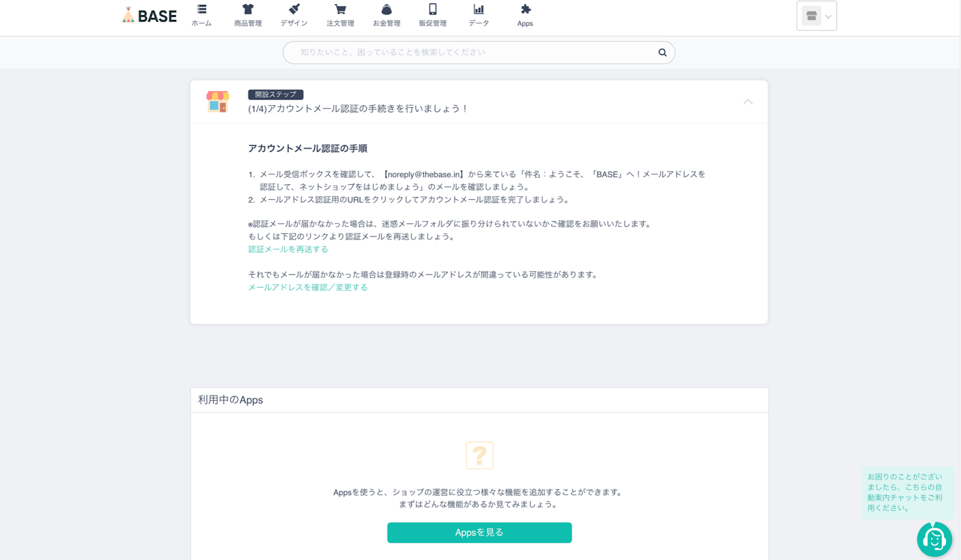This screenshot has height=560, width=961.
Task: Click 認証メールを再送する link
Action: 288,249
